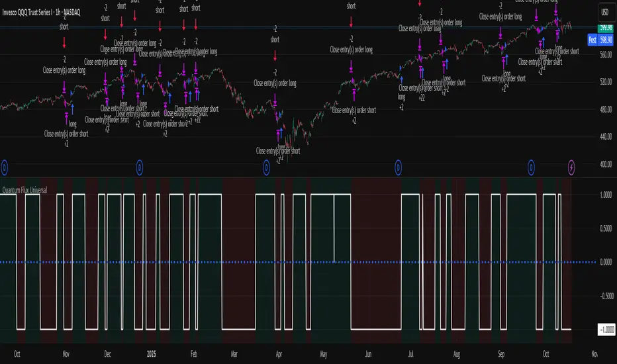Click the 440.00 price scale label
The width and height of the screenshot is (617, 364).
pos(606,136)
